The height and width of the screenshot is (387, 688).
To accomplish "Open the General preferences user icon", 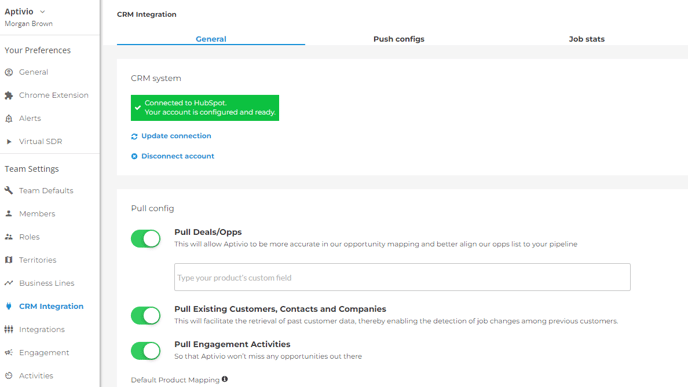I will click(9, 72).
